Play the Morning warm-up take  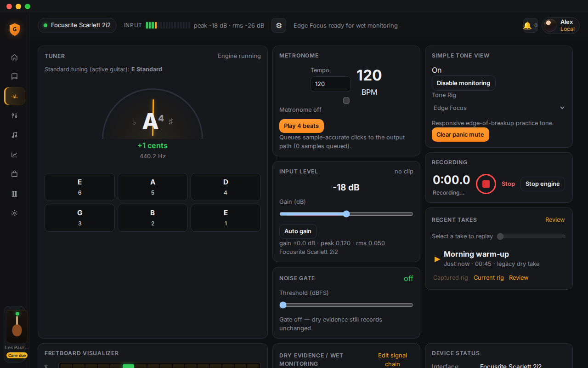tap(437, 259)
